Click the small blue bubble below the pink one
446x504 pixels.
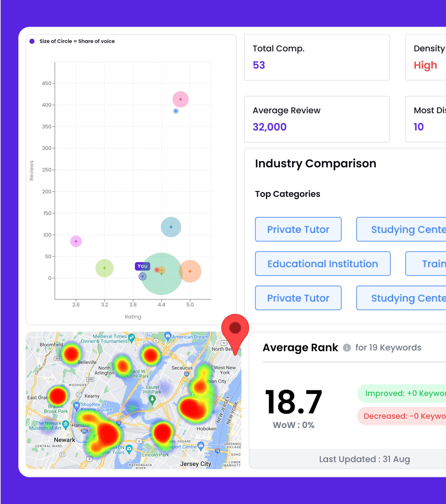pos(176,111)
